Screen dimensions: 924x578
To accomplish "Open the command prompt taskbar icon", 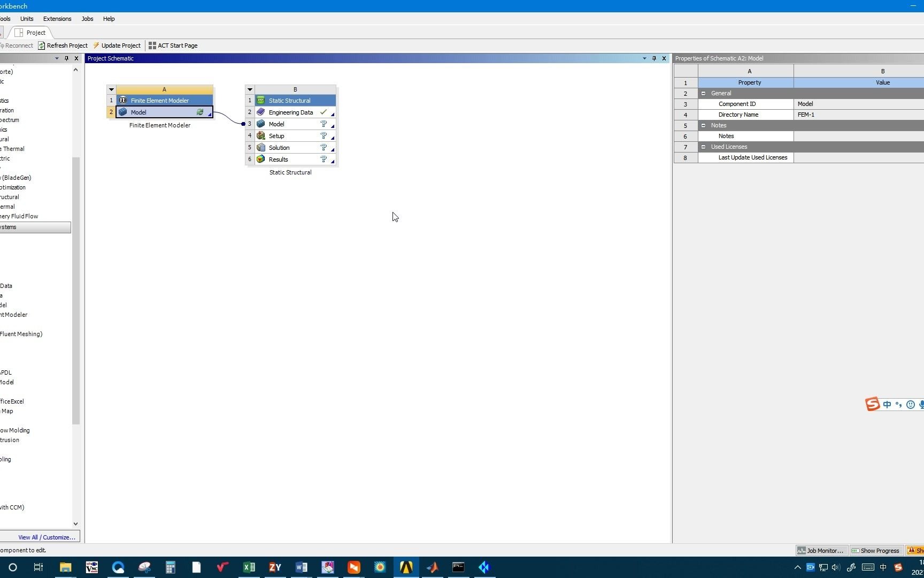I will 458,567.
